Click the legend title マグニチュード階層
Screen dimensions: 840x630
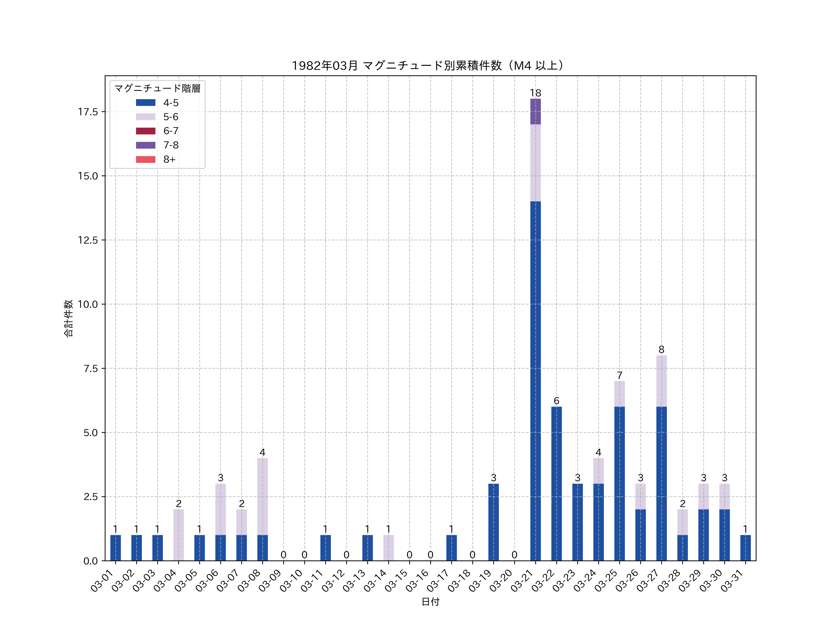pos(157,88)
